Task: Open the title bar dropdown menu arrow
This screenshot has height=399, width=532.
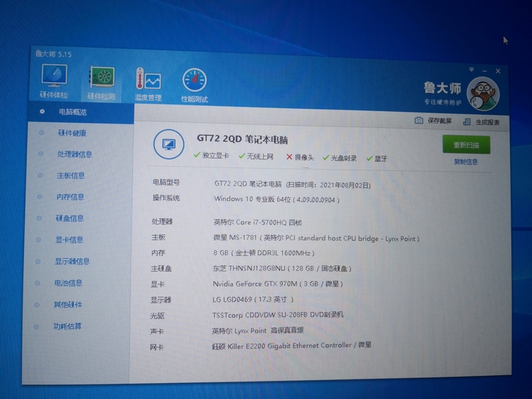Action: [x=471, y=69]
